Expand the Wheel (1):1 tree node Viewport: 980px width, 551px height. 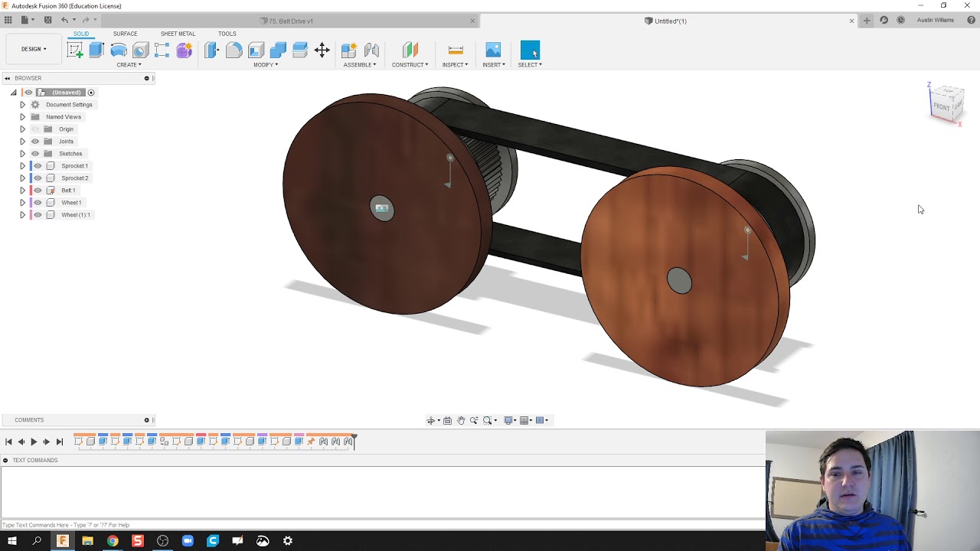pos(22,215)
